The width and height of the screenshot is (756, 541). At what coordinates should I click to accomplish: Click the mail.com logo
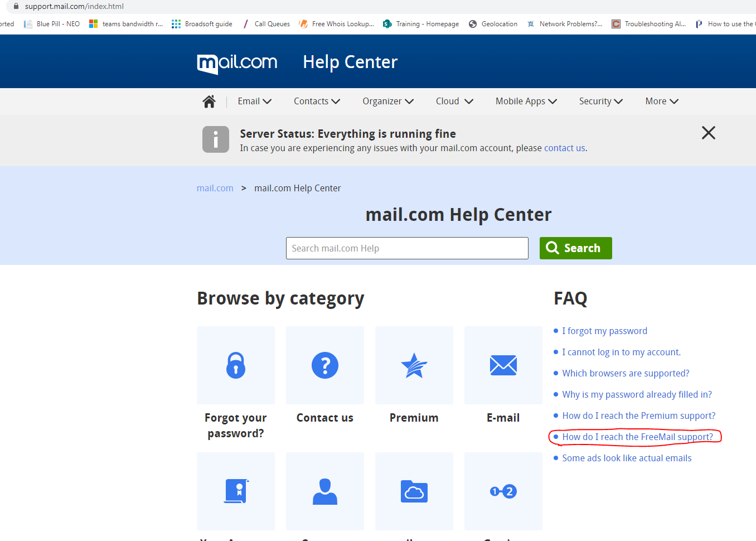(x=237, y=63)
